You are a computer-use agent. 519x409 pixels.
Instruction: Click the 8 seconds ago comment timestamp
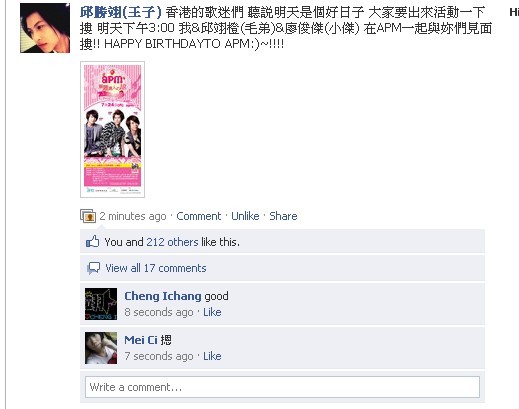point(159,312)
